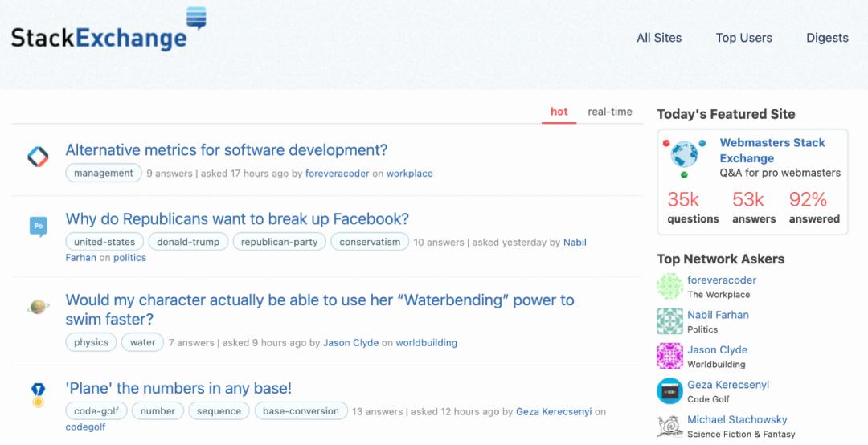Click the Politics site icon beside Republicans question
The width and height of the screenshot is (868, 445).
click(38, 227)
